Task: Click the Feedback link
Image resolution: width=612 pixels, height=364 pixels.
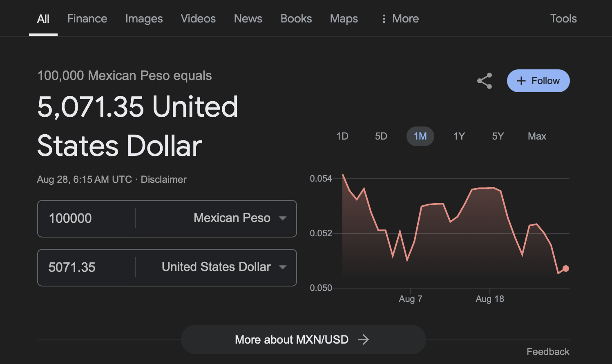Action: (547, 352)
